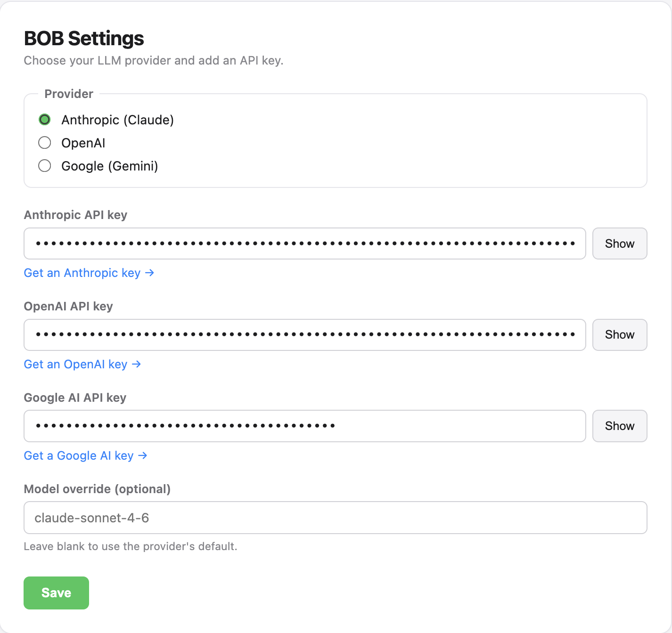
Task: Click the Google AI API key field
Action: [x=305, y=426]
